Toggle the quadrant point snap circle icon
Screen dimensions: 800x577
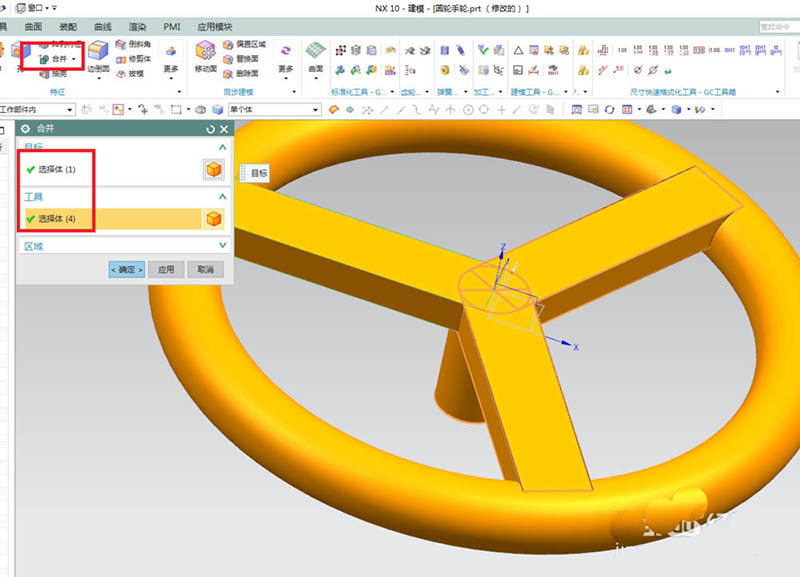[484, 109]
